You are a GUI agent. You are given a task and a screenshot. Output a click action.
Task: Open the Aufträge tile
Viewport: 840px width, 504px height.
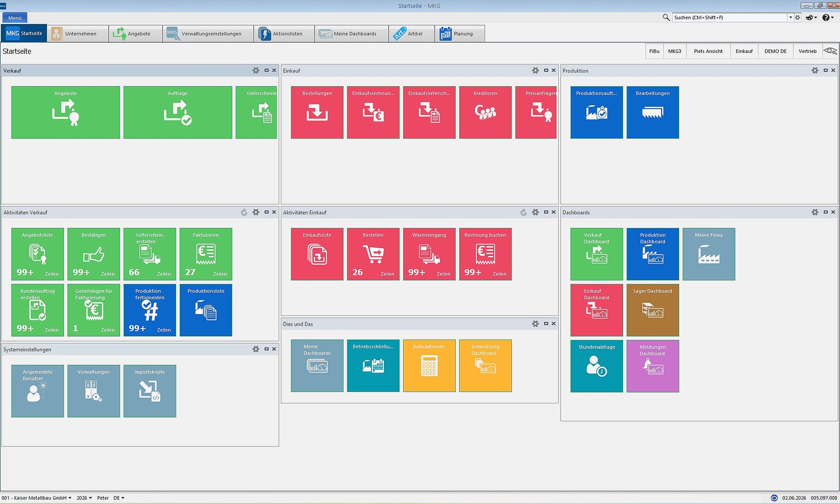(x=178, y=112)
